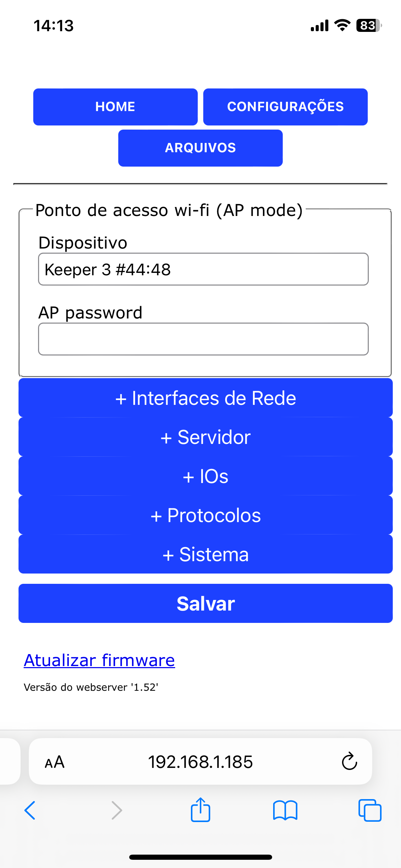Show open tabs overview icon
Viewport: 401px width, 868px height.
(x=370, y=810)
